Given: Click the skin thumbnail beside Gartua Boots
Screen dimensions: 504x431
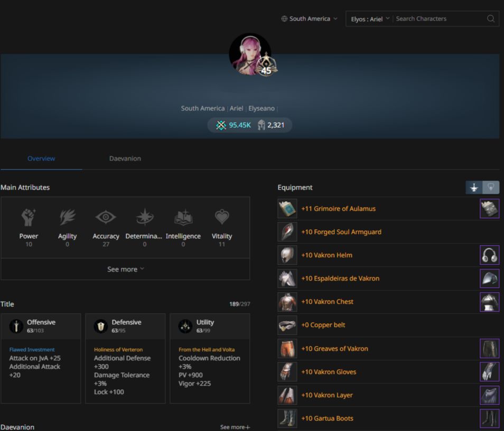Looking at the screenshot, I should (490, 418).
